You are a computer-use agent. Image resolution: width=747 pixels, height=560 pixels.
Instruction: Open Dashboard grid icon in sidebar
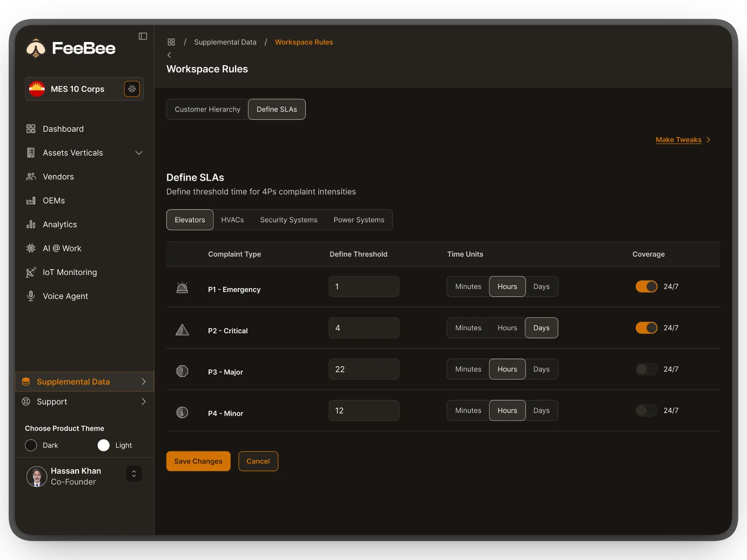[x=31, y=129]
